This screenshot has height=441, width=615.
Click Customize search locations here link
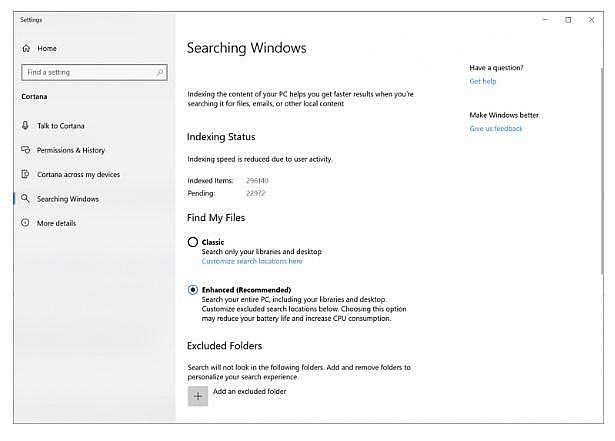coord(252,261)
